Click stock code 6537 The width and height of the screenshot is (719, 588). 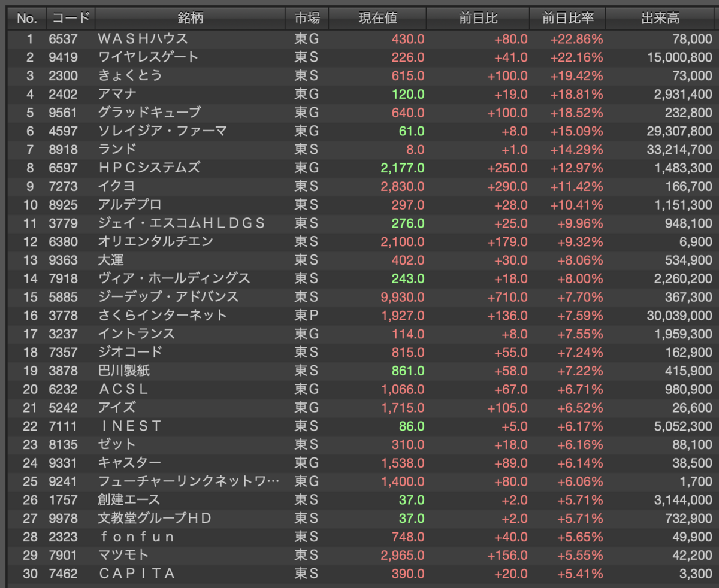[x=64, y=39]
